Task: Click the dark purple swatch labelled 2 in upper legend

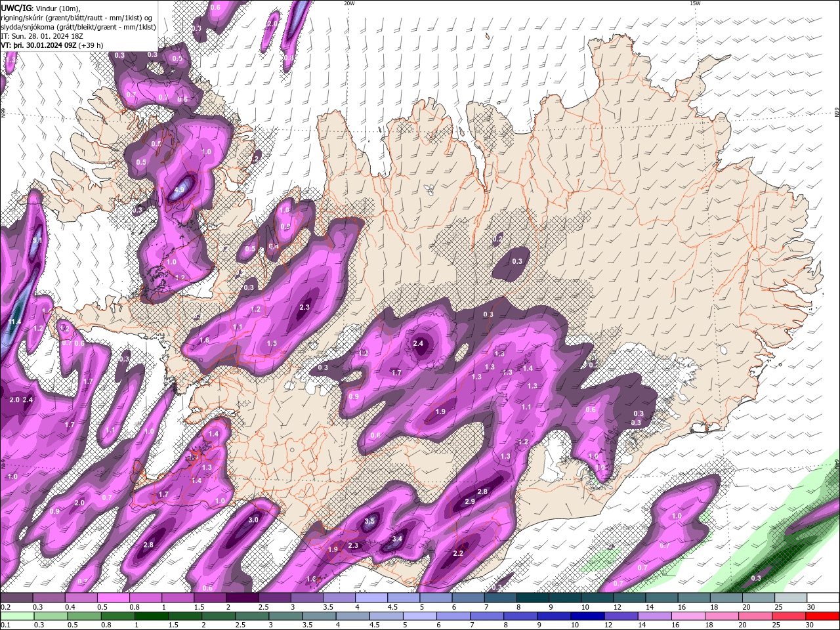Action: coord(241,598)
